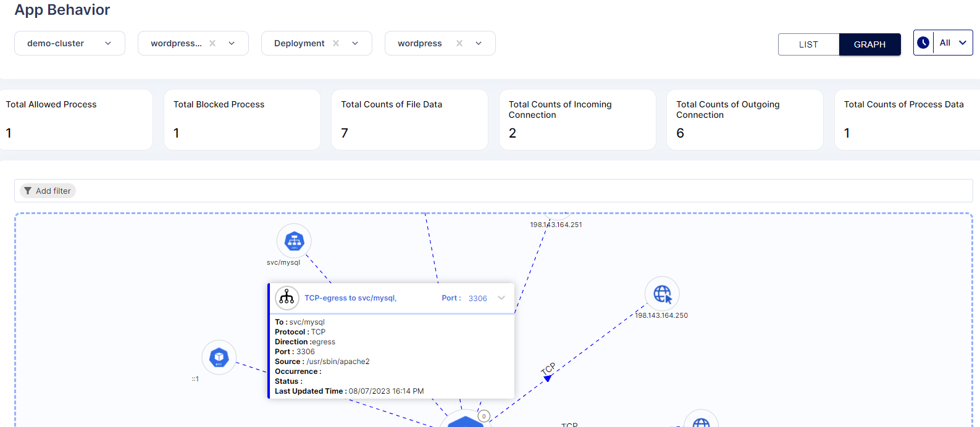Click the Total Counts of File Data card
Viewport: 980px width, 427px height.
[x=409, y=120]
